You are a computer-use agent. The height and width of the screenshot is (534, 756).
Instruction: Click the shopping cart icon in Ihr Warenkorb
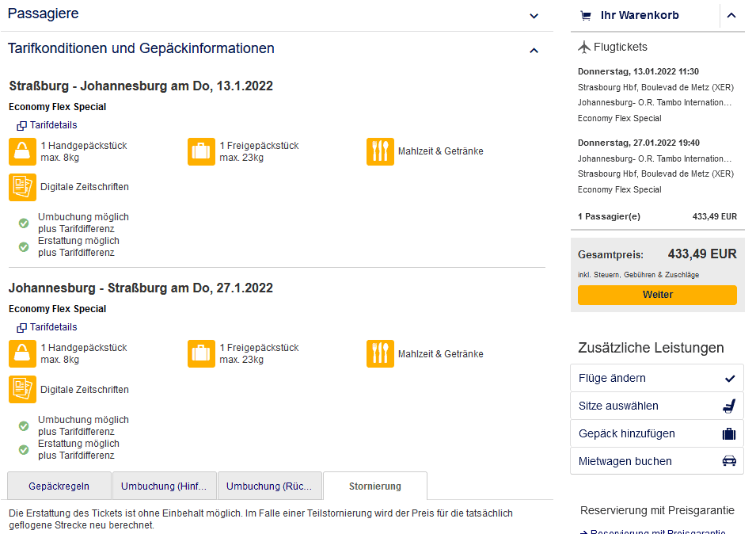click(x=586, y=16)
